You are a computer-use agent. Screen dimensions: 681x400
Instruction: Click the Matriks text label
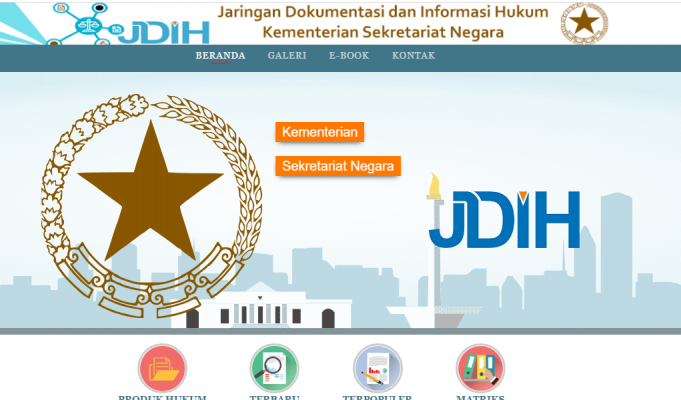480,397
